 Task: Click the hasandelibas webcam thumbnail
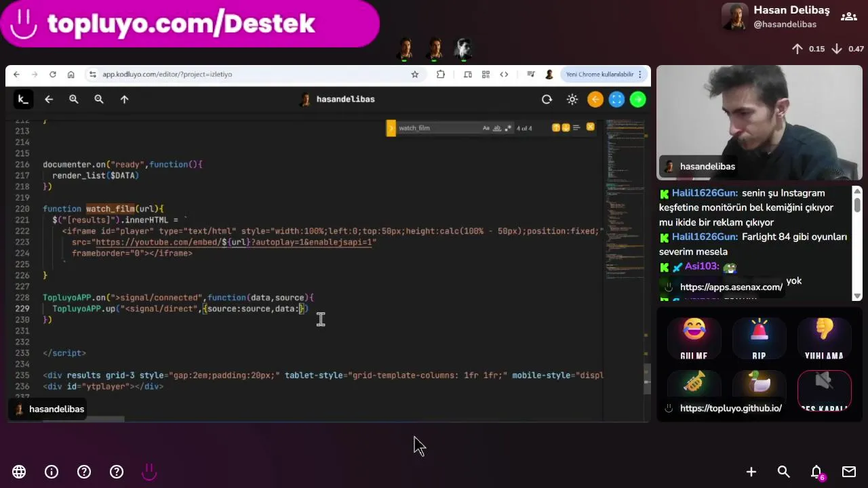[759, 123]
